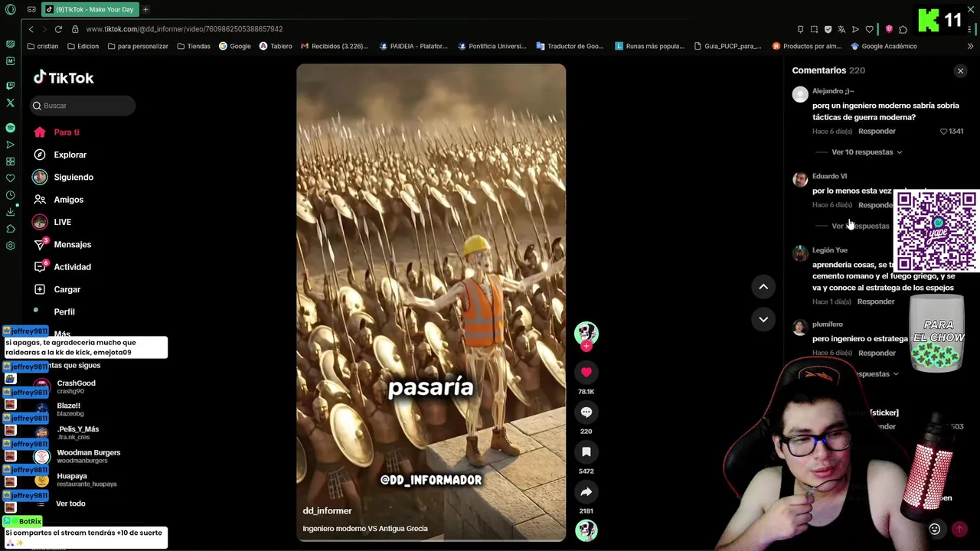The width and height of the screenshot is (980, 551).
Task: Open the Google Académico bookmark
Action: coord(884,46)
